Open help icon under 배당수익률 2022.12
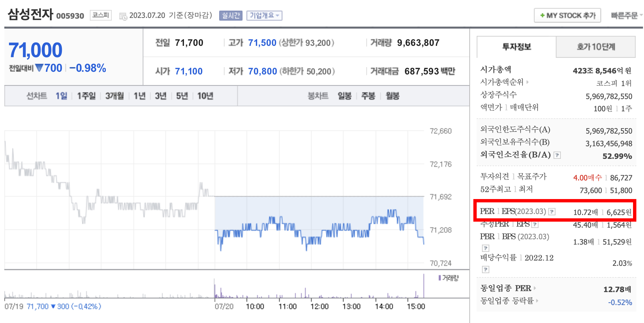The width and height of the screenshot is (644, 323). click(486, 269)
